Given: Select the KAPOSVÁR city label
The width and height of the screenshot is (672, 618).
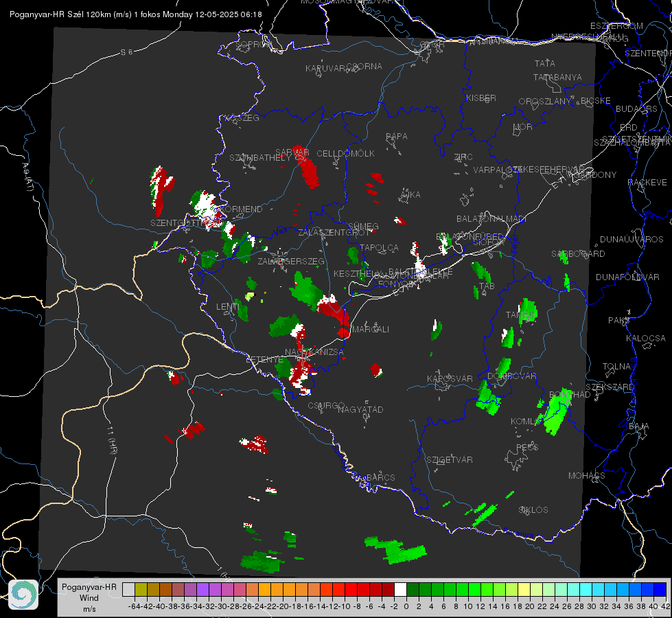Looking at the screenshot, I should pos(450,378).
